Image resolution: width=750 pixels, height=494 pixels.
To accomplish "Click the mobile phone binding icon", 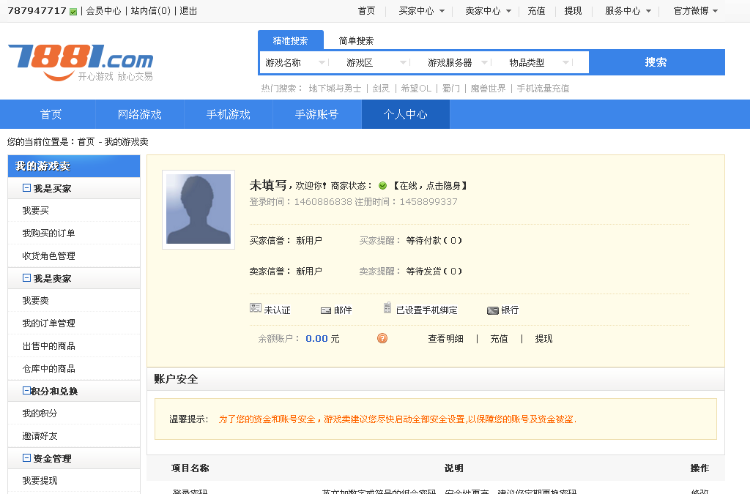I will (x=387, y=309).
